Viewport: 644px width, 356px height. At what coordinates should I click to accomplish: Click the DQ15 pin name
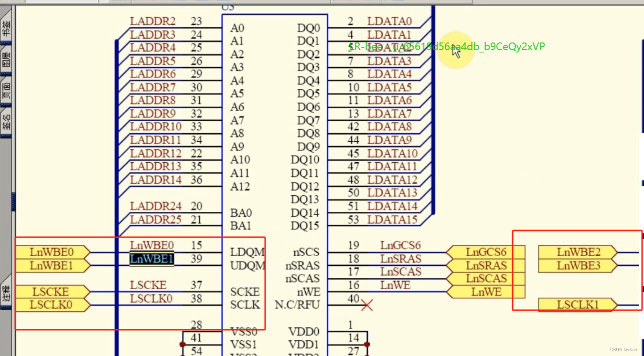pyautogui.click(x=305, y=225)
